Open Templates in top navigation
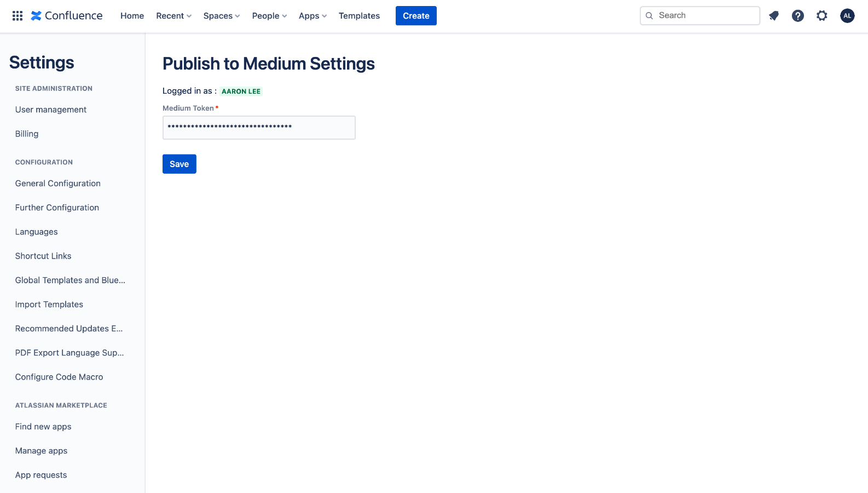Image resolution: width=868 pixels, height=493 pixels. pyautogui.click(x=359, y=16)
